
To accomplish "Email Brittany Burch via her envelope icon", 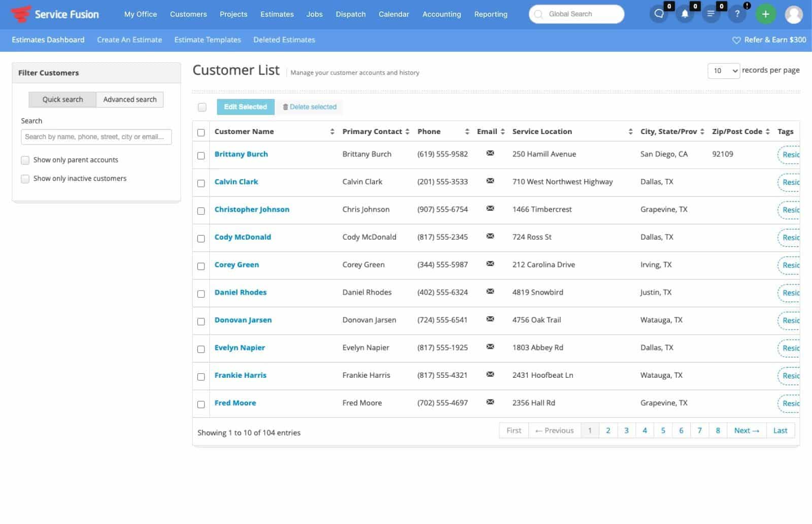I will 490,152.
